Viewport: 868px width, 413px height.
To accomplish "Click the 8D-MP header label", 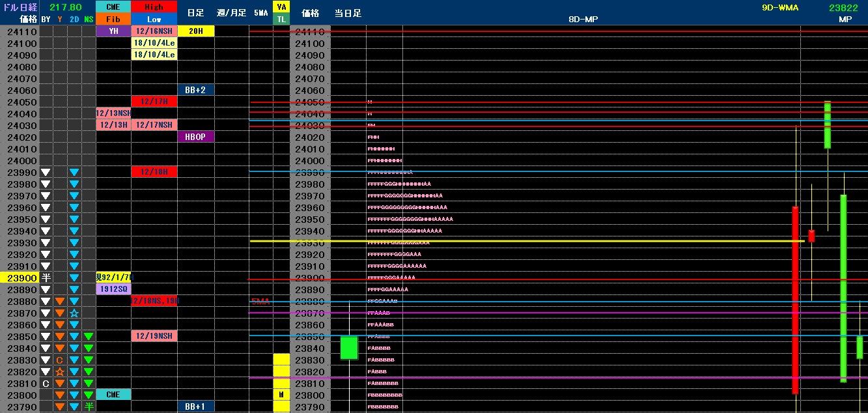I will 583,20.
